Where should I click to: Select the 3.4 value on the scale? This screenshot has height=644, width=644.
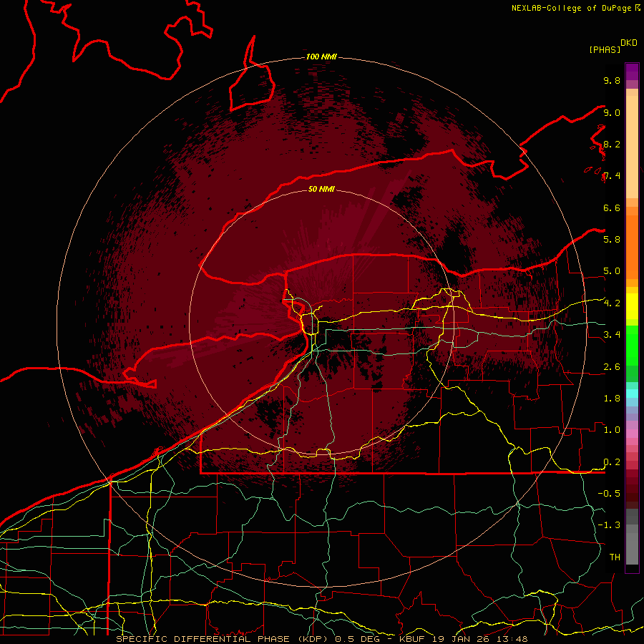[x=612, y=334]
